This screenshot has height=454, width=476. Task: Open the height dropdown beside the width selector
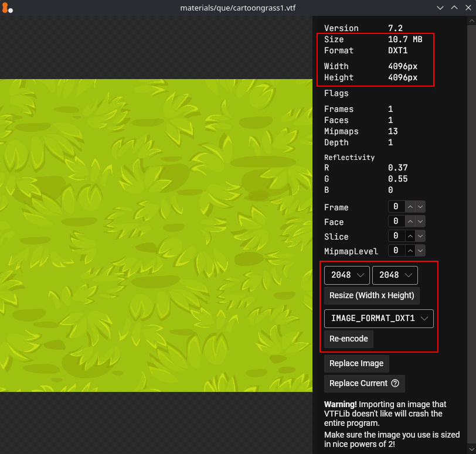[395, 275]
